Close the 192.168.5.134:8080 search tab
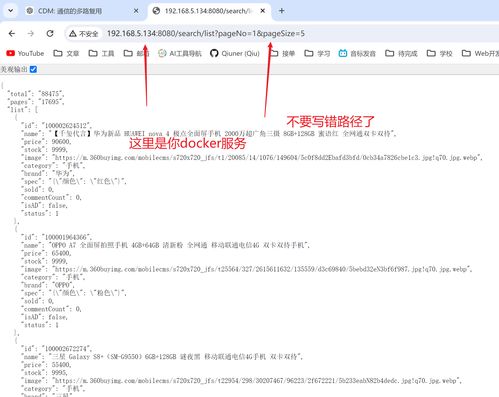499x397 pixels. (263, 11)
